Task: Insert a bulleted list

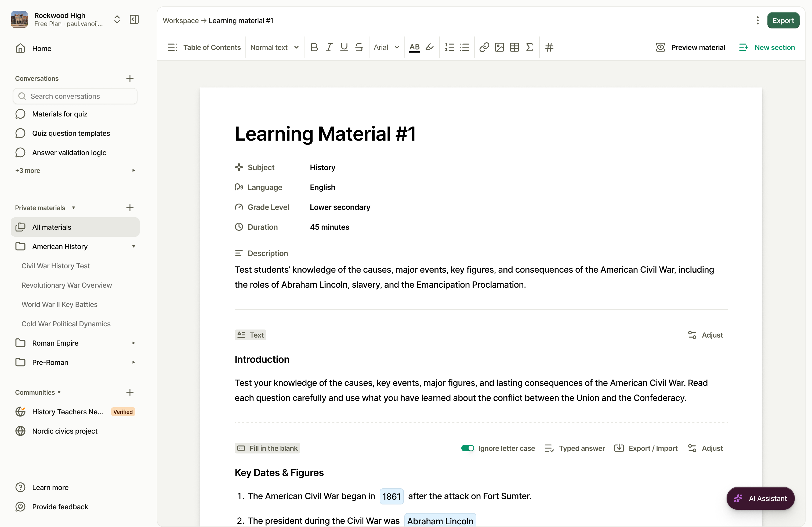Action: [464, 47]
